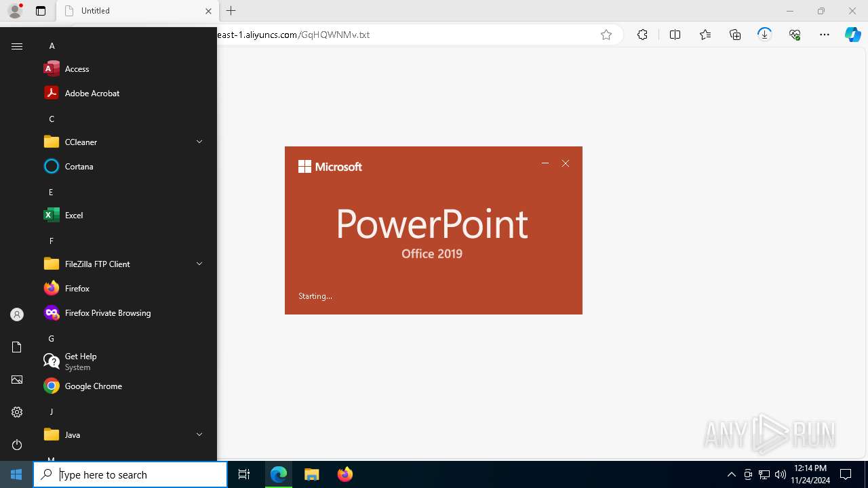Viewport: 868px width, 488px height.
Task: Open Firefox Private Browsing
Action: coord(125,313)
